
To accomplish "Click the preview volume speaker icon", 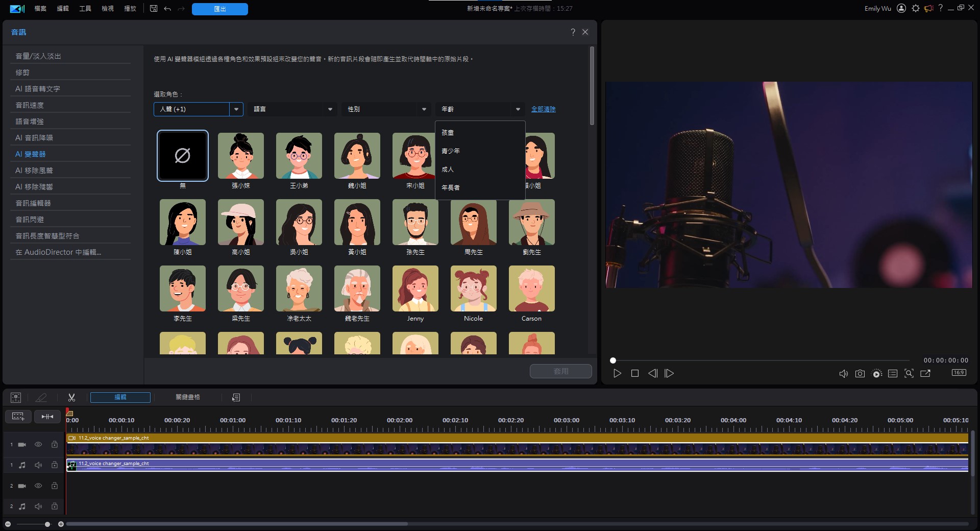I will [x=843, y=374].
